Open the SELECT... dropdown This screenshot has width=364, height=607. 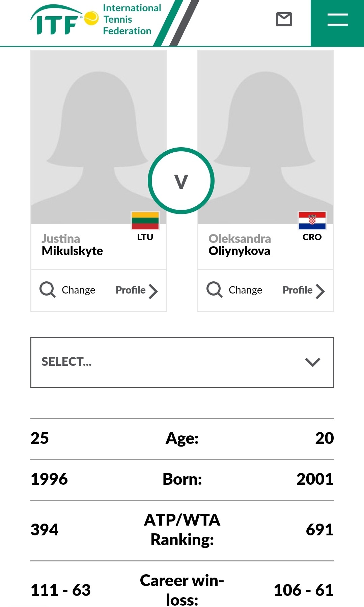(x=182, y=362)
